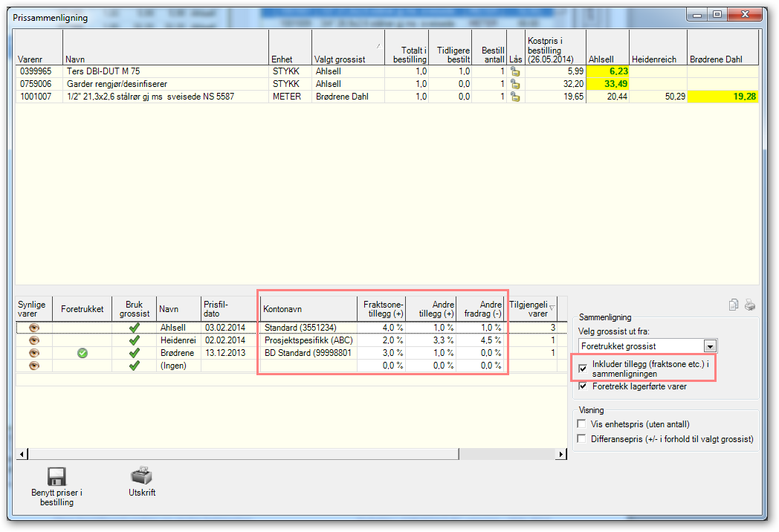This screenshot has height=532, width=779.
Task: Click the green preferred circle for Brødrene
Action: pos(83,353)
